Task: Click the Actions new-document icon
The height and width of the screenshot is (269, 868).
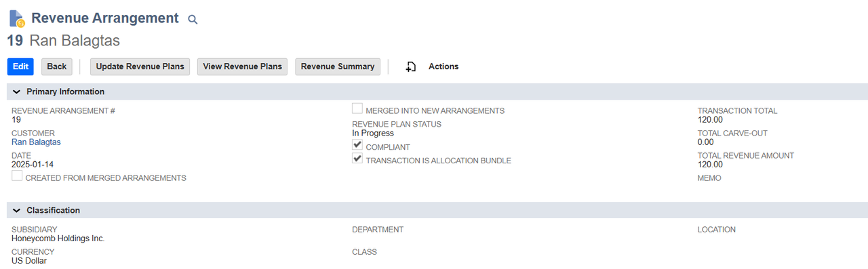Action: pyautogui.click(x=411, y=66)
